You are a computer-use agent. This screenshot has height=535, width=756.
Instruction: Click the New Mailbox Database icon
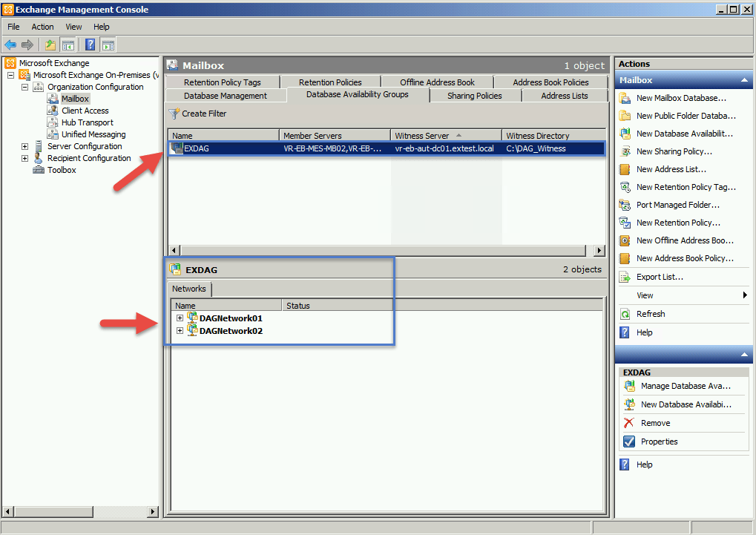pos(625,98)
